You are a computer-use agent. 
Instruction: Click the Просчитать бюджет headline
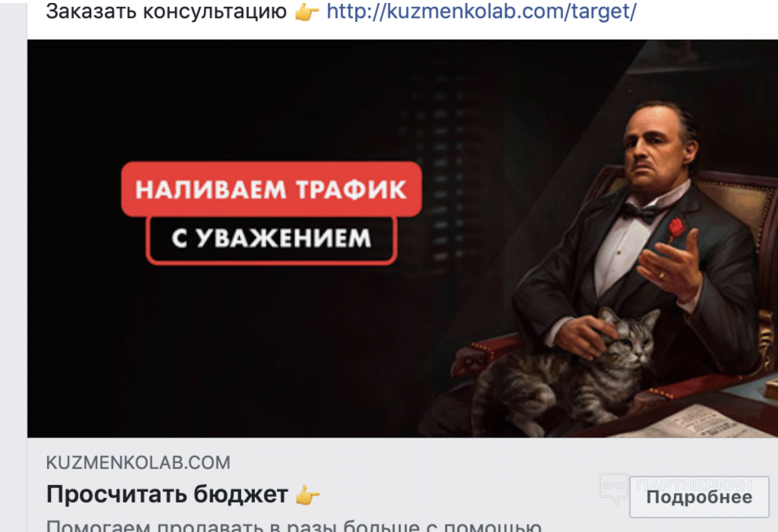167,494
